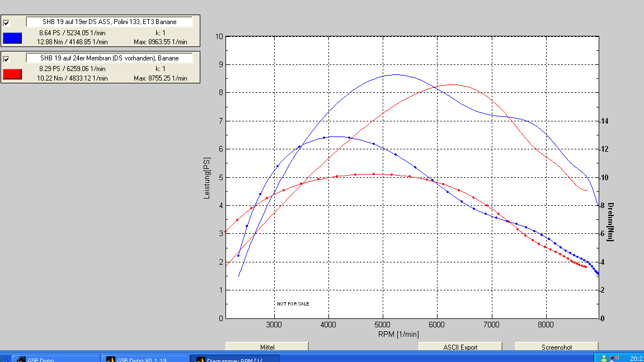Screen dimensions: 644x362
Task: Click the 'SHB 19 auf 19er DS ASS' name field
Action: coord(109,22)
